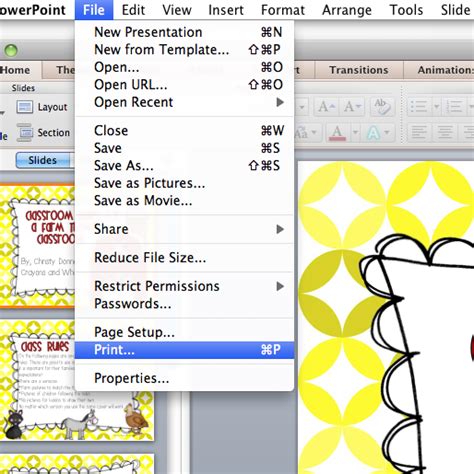
Task: Click the Layout icon in Slides group
Action: click(25, 107)
